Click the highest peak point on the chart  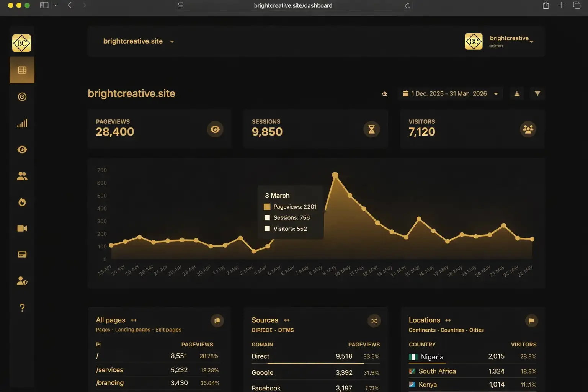335,175
